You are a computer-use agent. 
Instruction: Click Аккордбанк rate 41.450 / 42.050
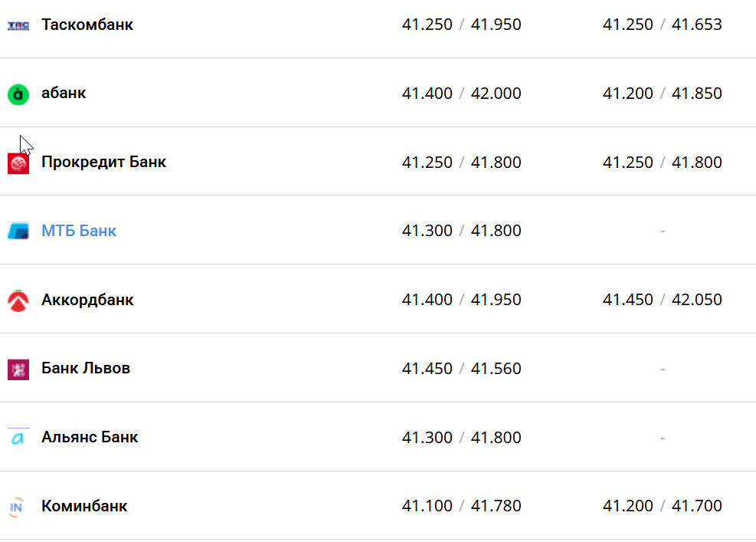pyautogui.click(x=662, y=300)
